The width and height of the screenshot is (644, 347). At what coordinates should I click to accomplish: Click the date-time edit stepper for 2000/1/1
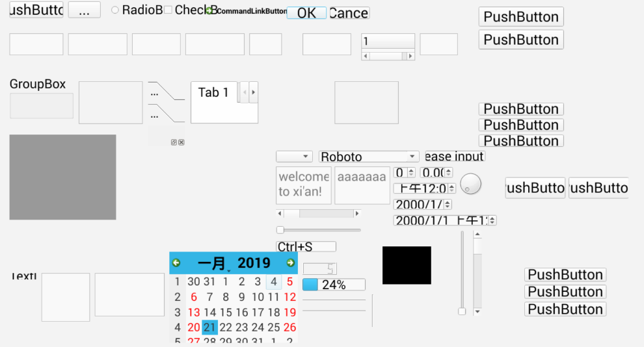click(x=492, y=220)
